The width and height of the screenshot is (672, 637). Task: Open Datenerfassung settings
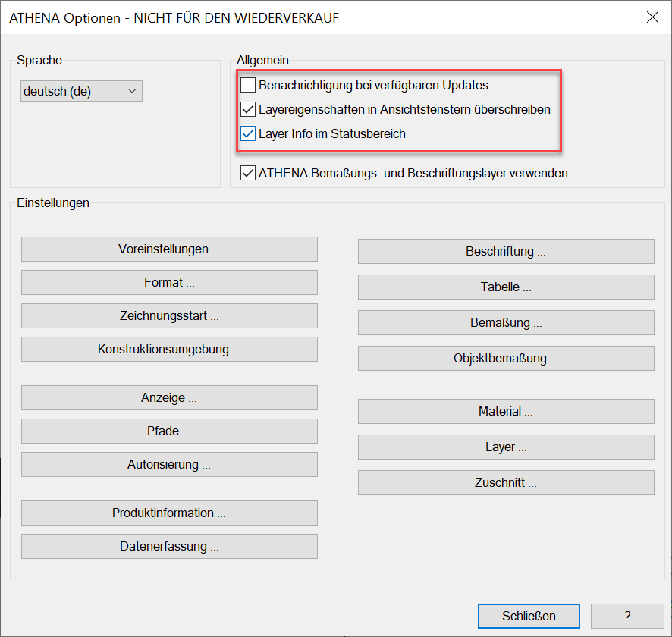coord(169,546)
